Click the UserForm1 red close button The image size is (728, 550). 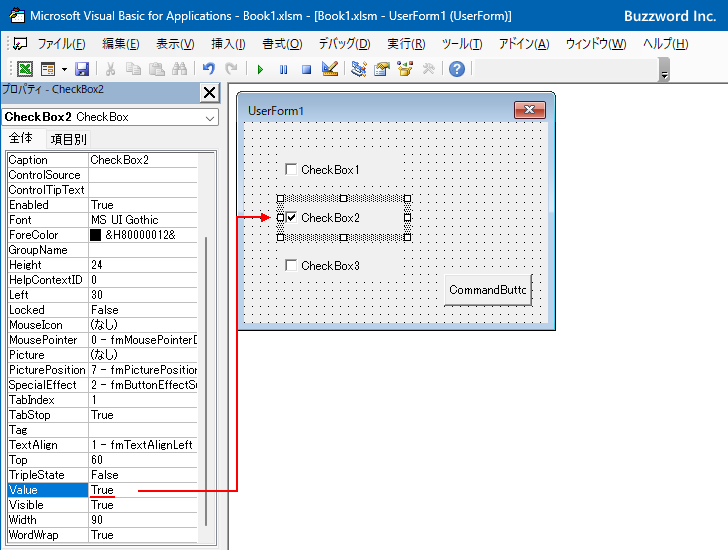(x=530, y=110)
